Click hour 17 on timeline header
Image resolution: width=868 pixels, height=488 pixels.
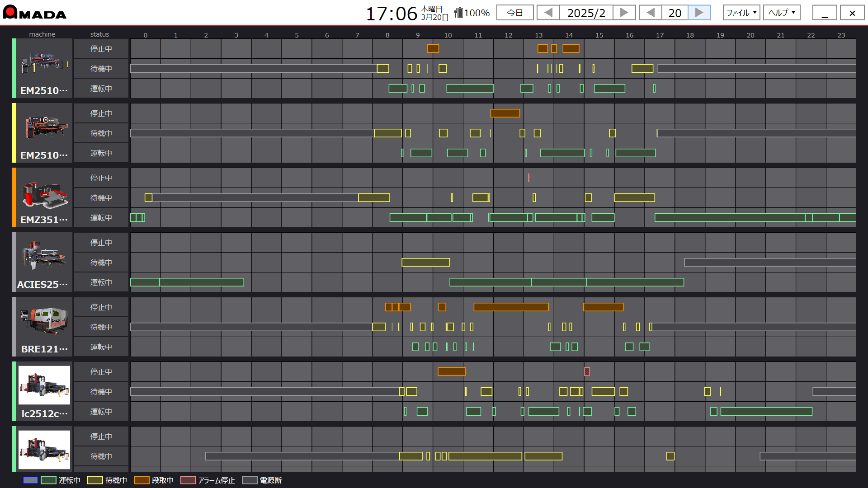[660, 35]
